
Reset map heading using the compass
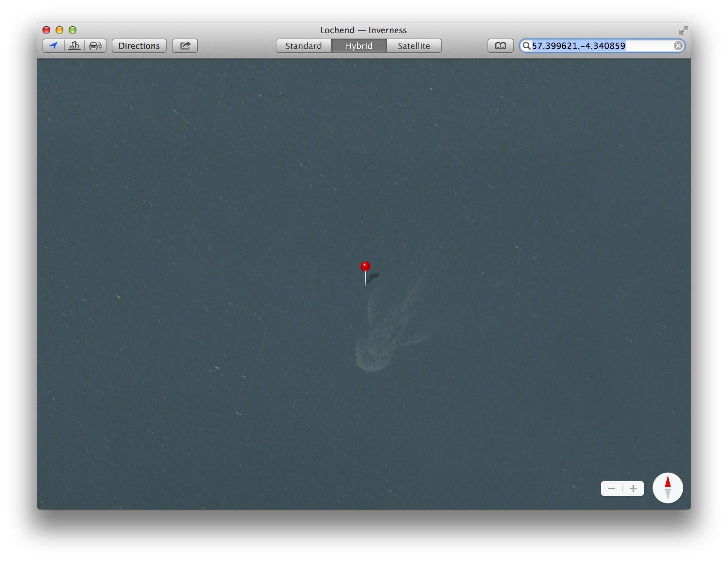(668, 489)
